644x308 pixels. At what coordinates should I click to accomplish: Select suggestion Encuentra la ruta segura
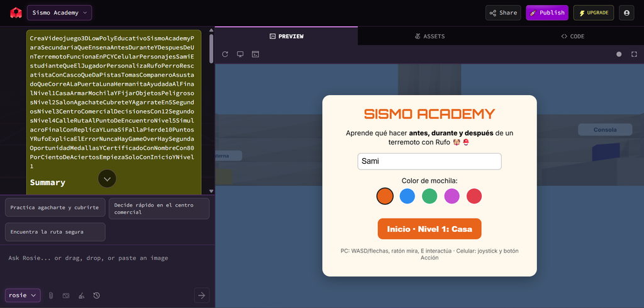pos(55,232)
